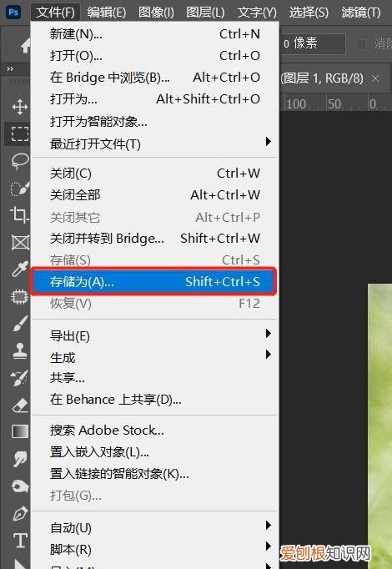Select 关闭并转到 Bridge... entry
This screenshot has width=392, height=569.
(155, 239)
